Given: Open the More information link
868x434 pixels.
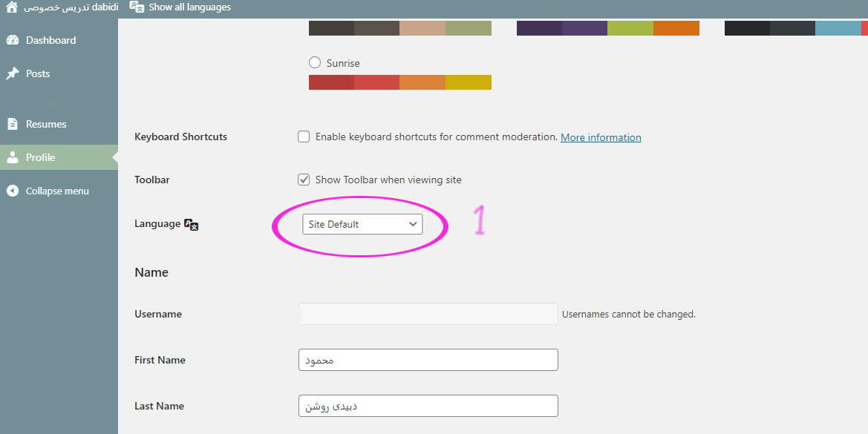Looking at the screenshot, I should click(x=600, y=137).
